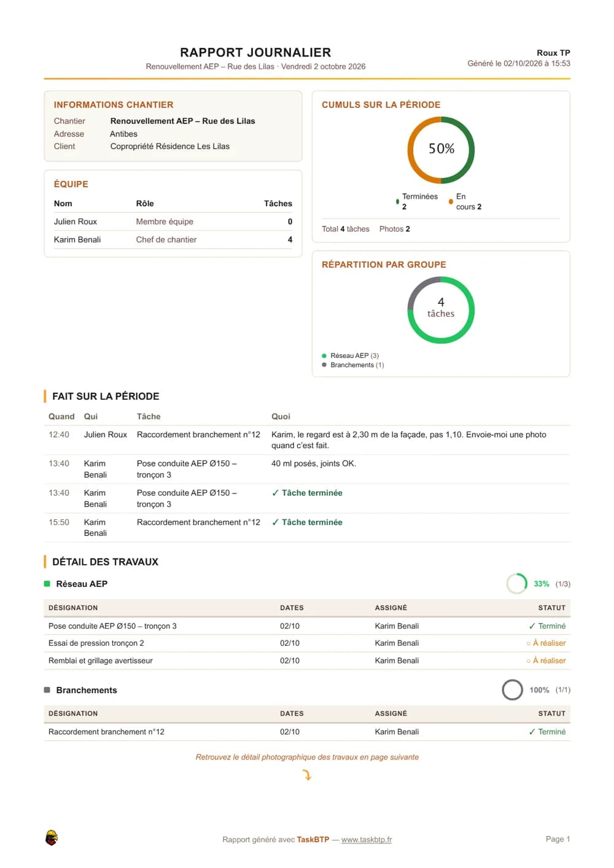Click the orange dot next to En cours

(x=451, y=201)
